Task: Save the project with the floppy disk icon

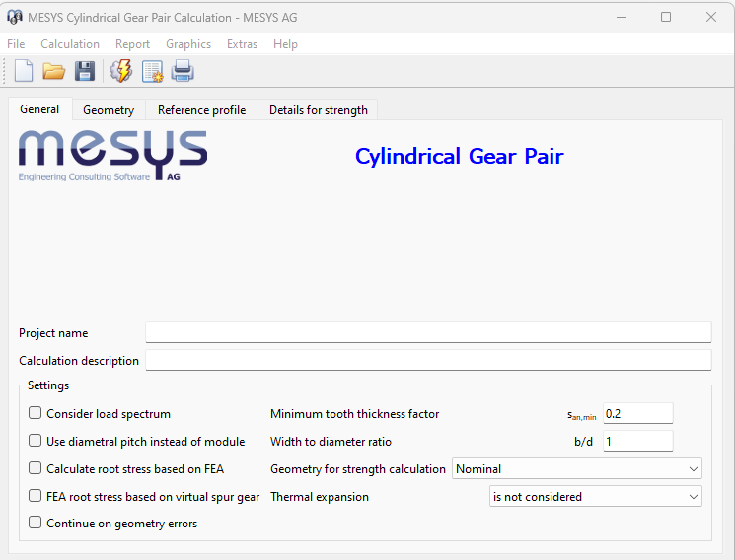Action: pyautogui.click(x=85, y=71)
